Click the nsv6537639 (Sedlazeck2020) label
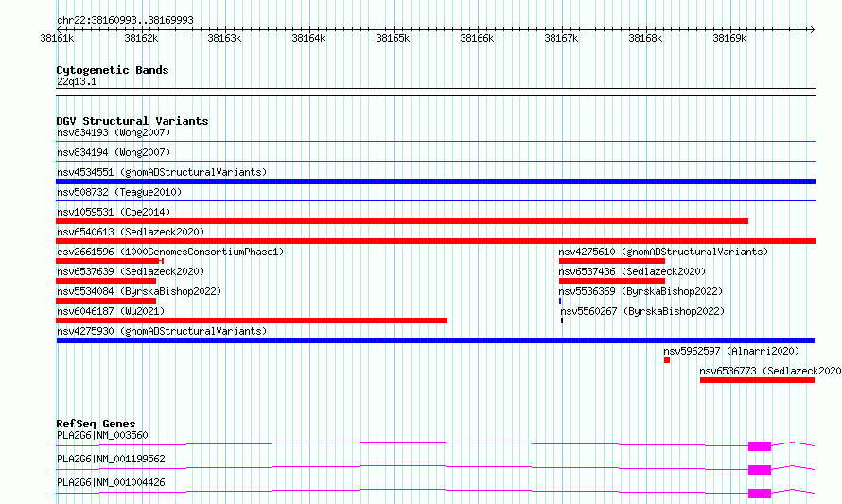Screen dimensions: 842x504 click(x=131, y=271)
